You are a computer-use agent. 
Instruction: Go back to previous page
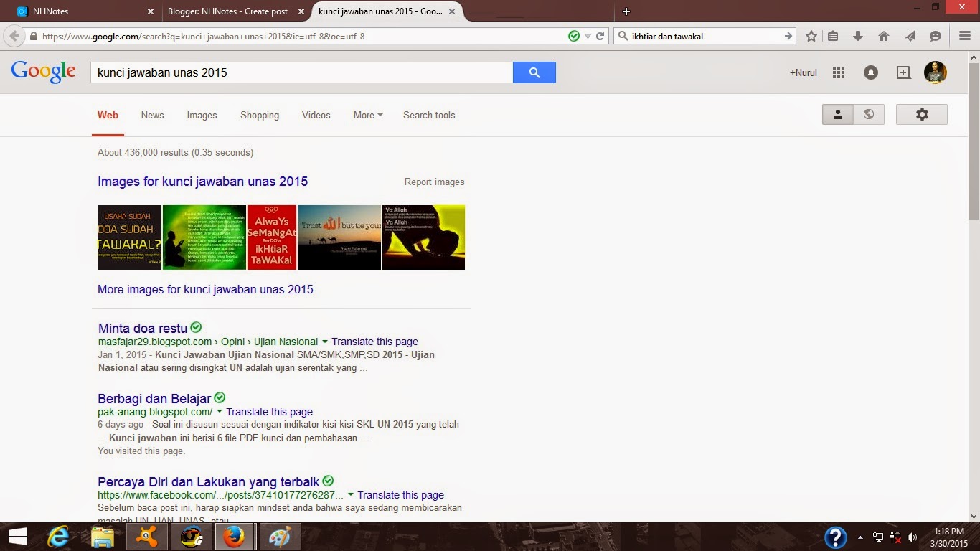[14, 36]
